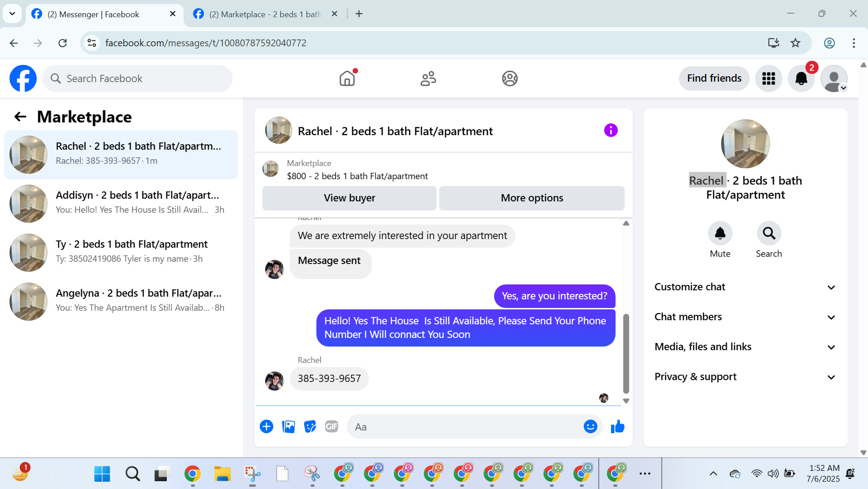Open Angelyna conversation in list

(x=121, y=302)
